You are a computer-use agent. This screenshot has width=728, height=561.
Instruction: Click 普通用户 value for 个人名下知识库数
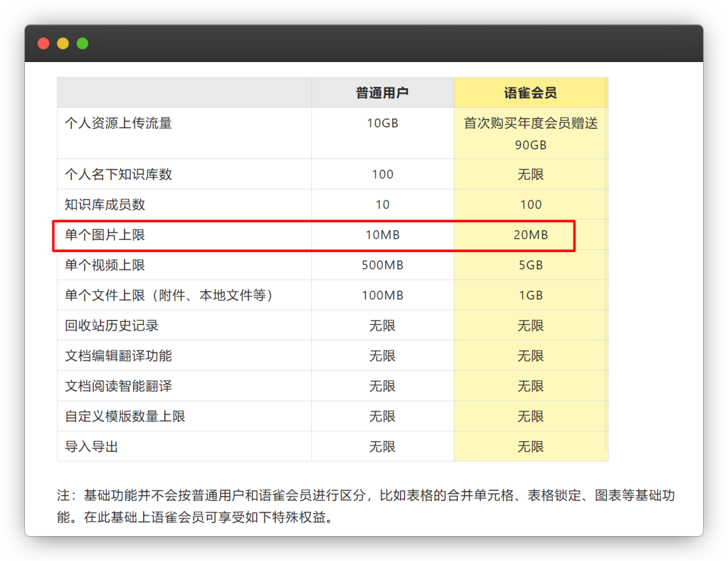point(383,175)
